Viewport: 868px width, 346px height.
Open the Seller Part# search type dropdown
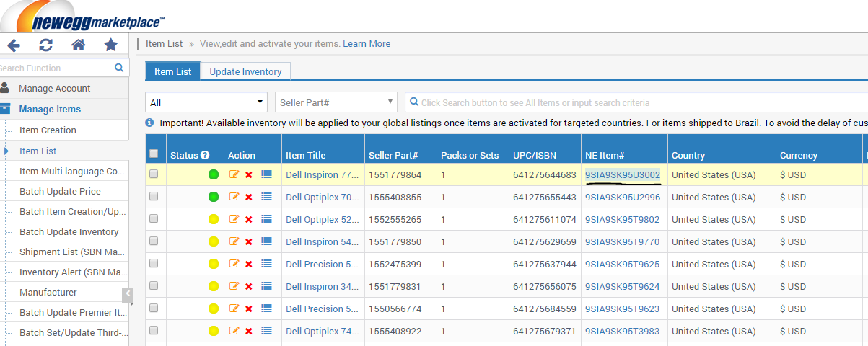[x=336, y=102]
